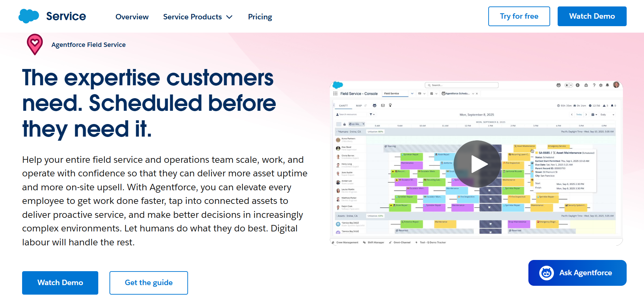Click the Ask Agentforce chat button

pos(577,273)
